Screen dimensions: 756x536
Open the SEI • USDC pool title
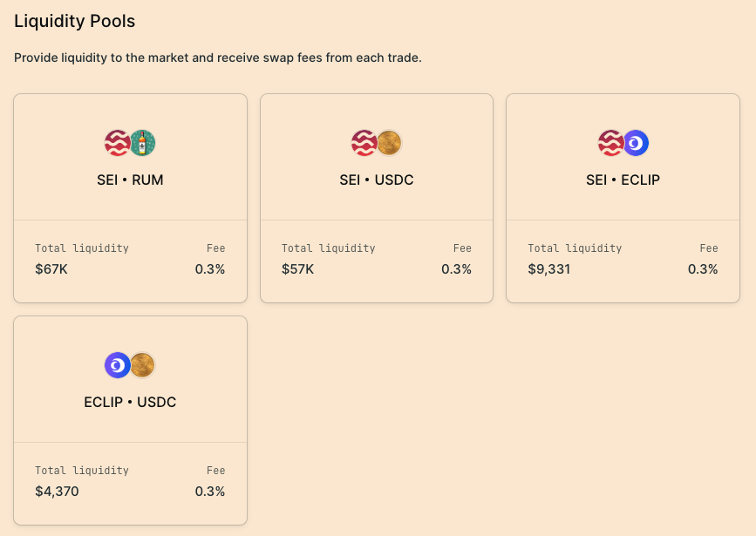pos(377,180)
